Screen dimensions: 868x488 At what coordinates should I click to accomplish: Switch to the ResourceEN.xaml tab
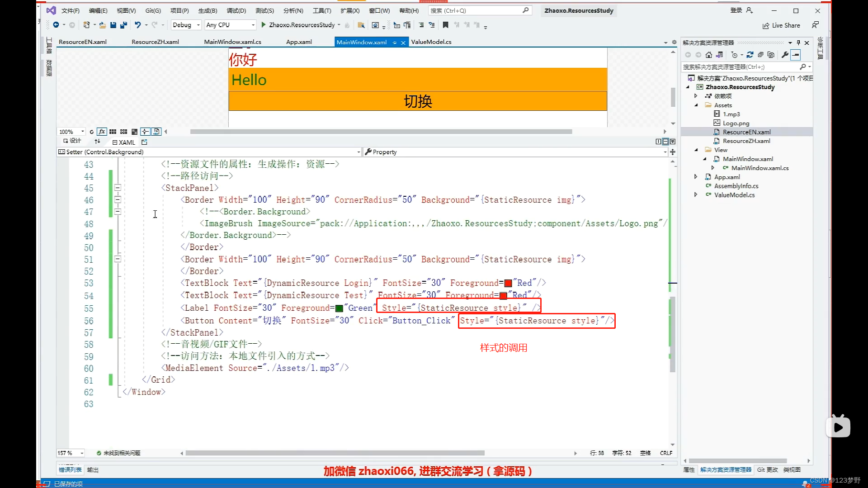[83, 42]
